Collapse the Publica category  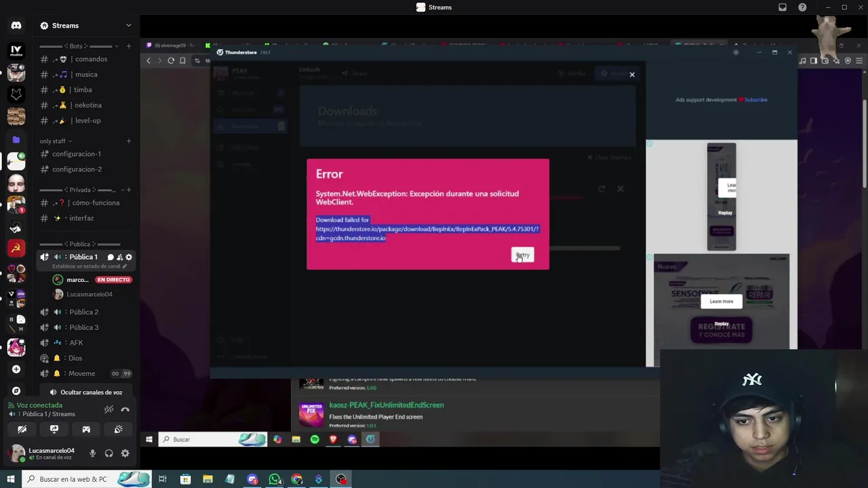(x=80, y=244)
